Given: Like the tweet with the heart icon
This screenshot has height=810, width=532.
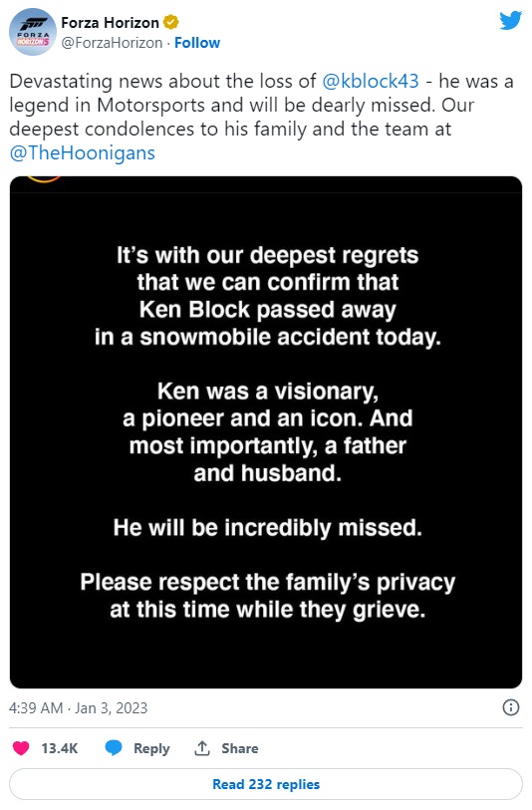Looking at the screenshot, I should (x=21, y=748).
